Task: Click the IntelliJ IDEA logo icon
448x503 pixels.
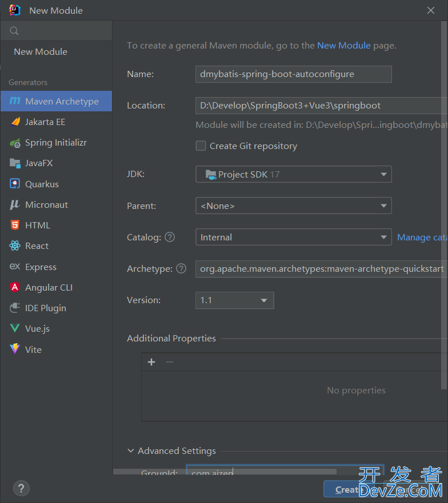Action: point(15,10)
